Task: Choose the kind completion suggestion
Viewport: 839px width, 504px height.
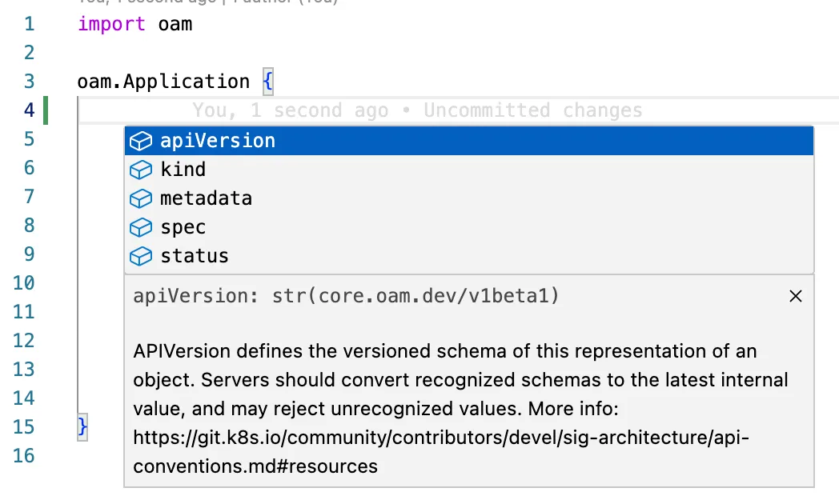Action: point(183,170)
